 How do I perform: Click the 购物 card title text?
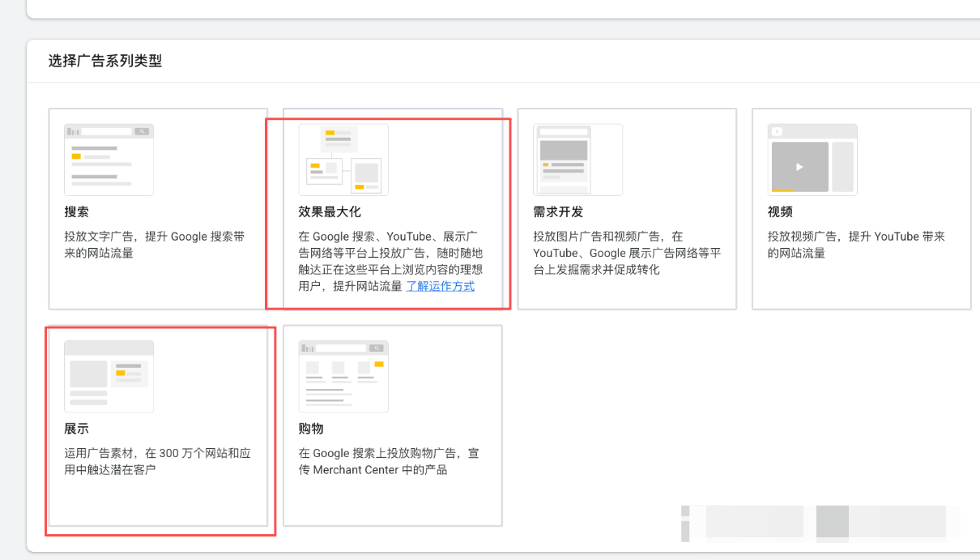pos(310,429)
